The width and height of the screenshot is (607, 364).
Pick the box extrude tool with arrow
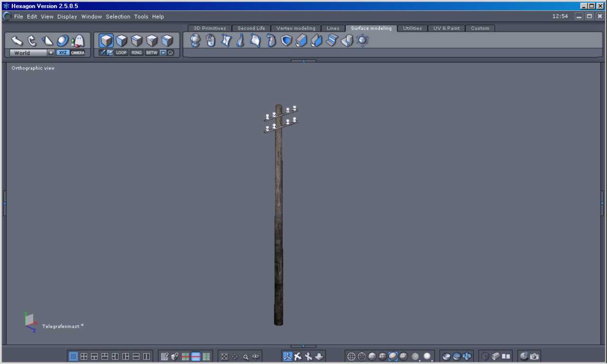(x=302, y=41)
